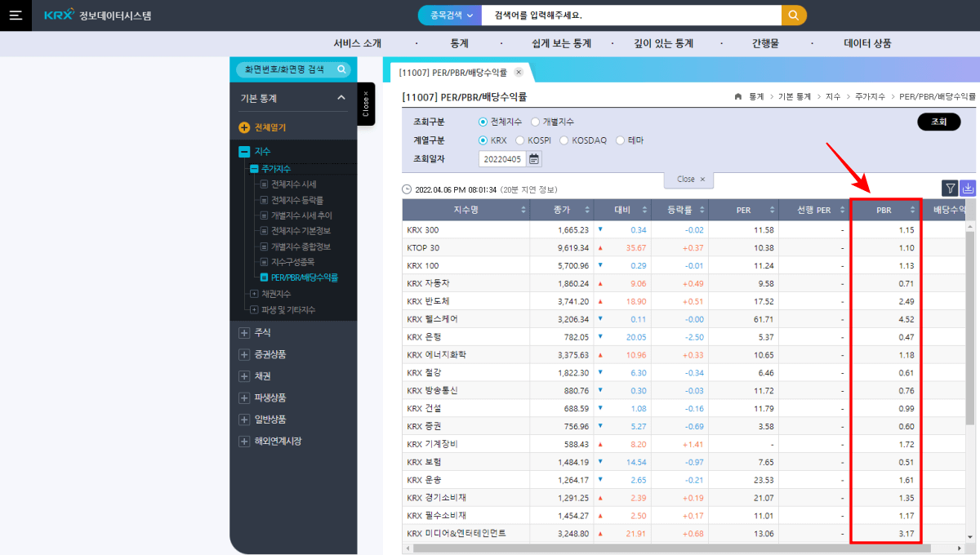
Task: Expand the 일반상품 category
Action: [x=243, y=420]
